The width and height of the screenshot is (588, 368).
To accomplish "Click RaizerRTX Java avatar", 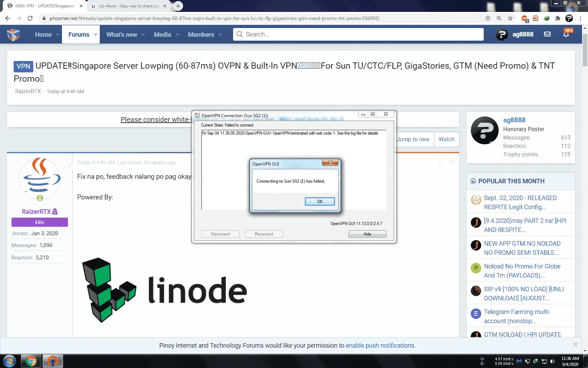I will [40, 178].
